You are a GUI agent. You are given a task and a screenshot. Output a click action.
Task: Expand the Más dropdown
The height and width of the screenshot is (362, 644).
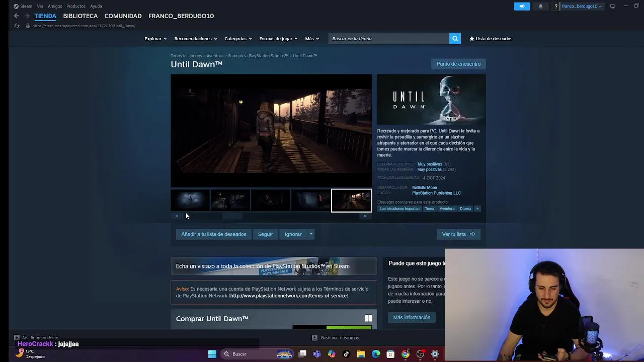coord(312,39)
